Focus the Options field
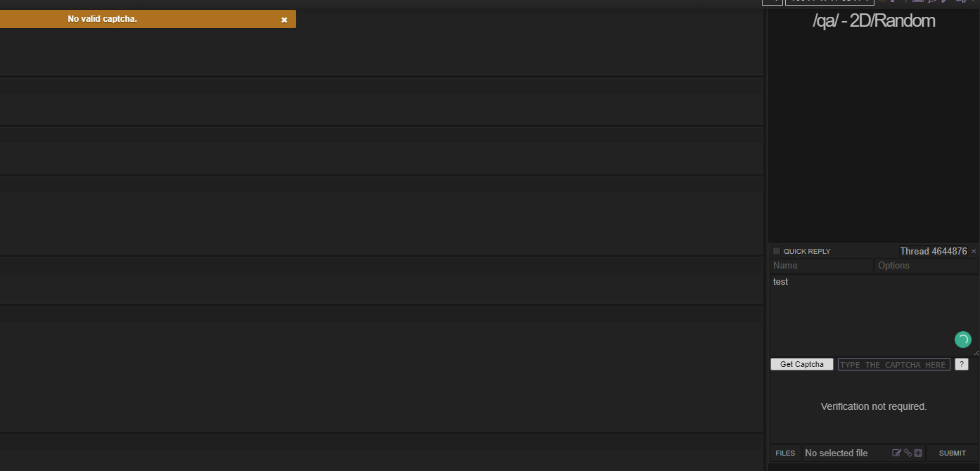This screenshot has width=980, height=471. [927, 266]
